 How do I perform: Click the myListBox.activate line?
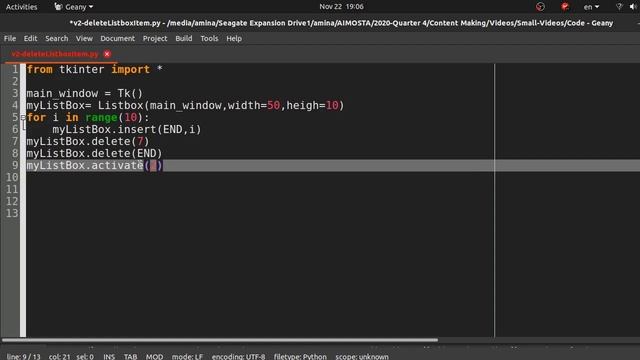[x=94, y=165]
